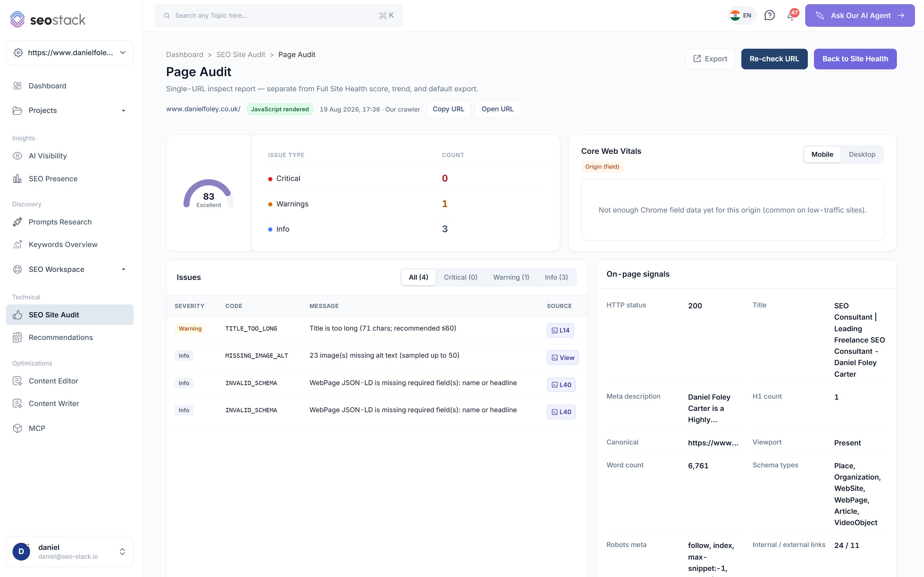Viewport: 924px width, 577px height.
Task: Click the 83 Excellent score gauge
Action: 208,194
